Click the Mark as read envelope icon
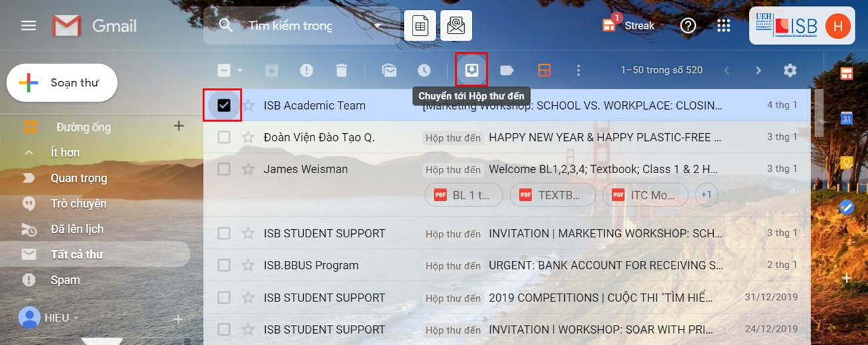Image resolution: width=868 pixels, height=345 pixels. click(389, 70)
